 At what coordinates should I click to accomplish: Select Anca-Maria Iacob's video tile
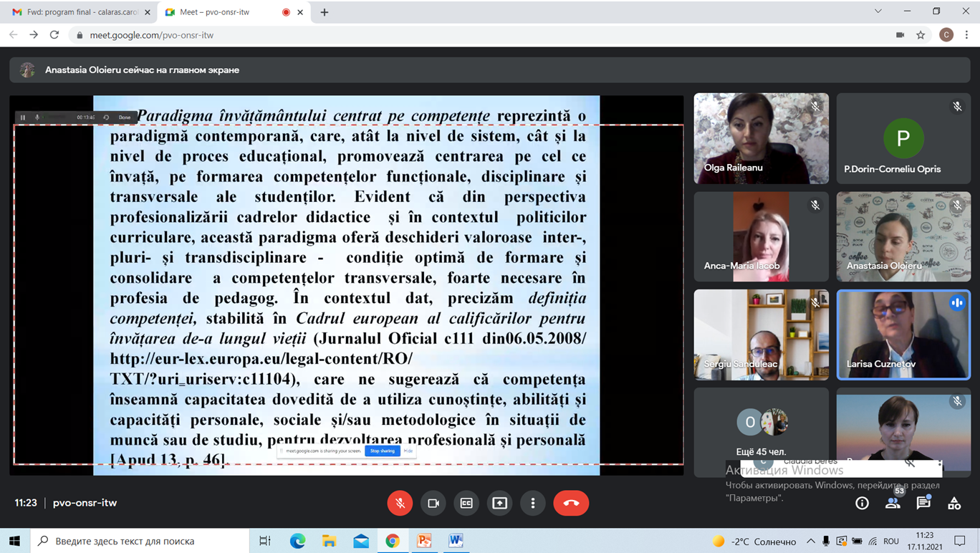click(761, 236)
